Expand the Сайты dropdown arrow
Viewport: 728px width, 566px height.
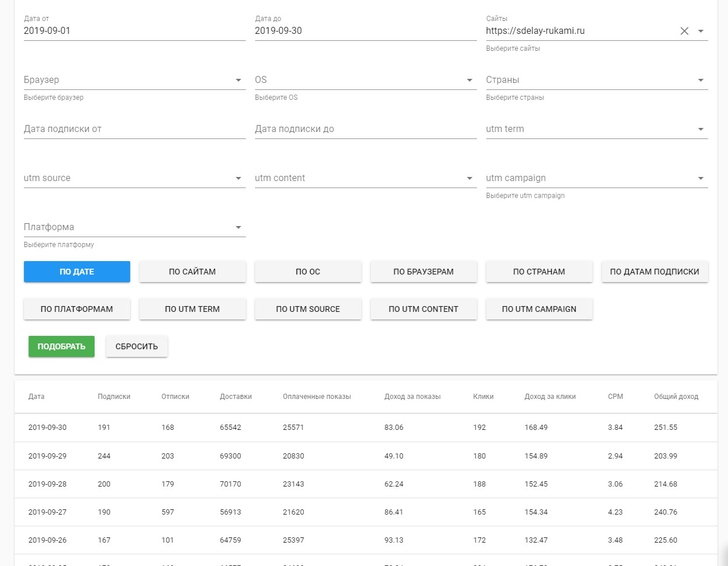701,31
